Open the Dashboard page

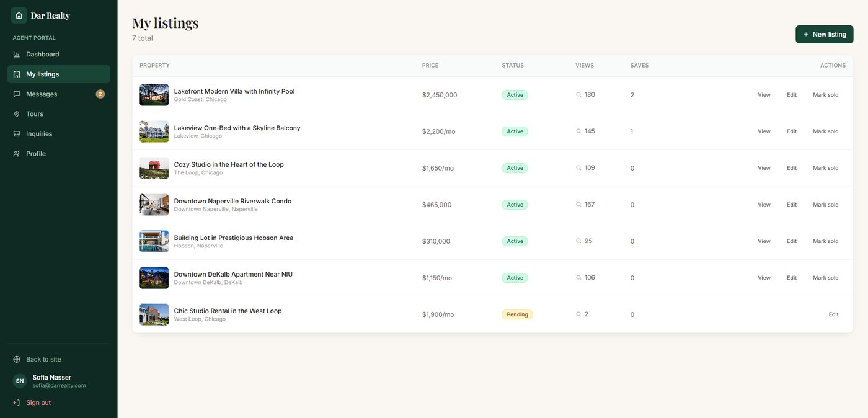59,55
